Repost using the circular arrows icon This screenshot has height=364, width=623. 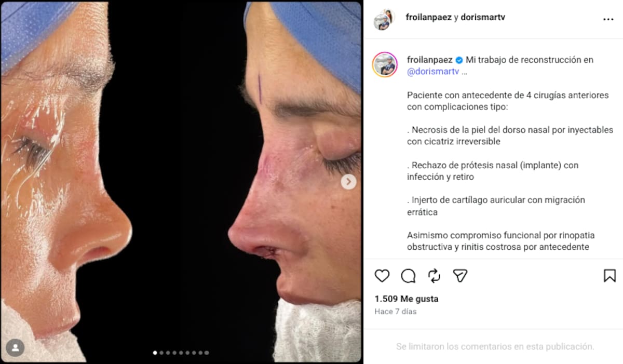click(434, 276)
